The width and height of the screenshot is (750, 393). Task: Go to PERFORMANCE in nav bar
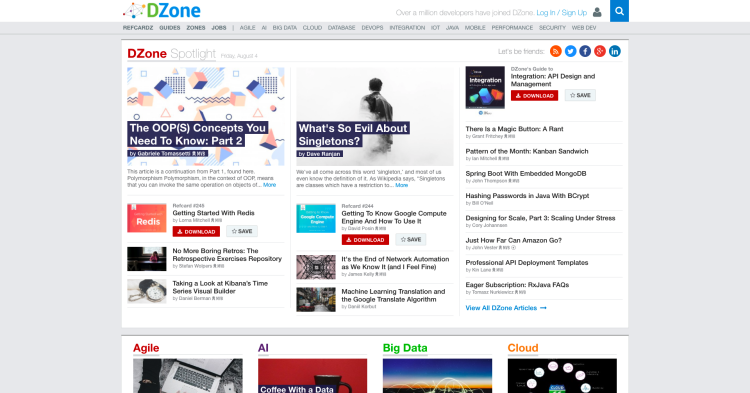tap(512, 28)
